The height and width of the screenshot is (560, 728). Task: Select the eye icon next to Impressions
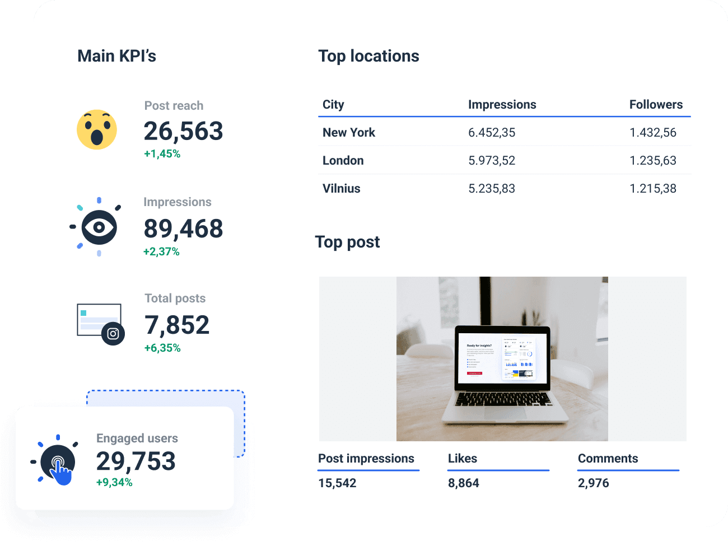point(99,227)
